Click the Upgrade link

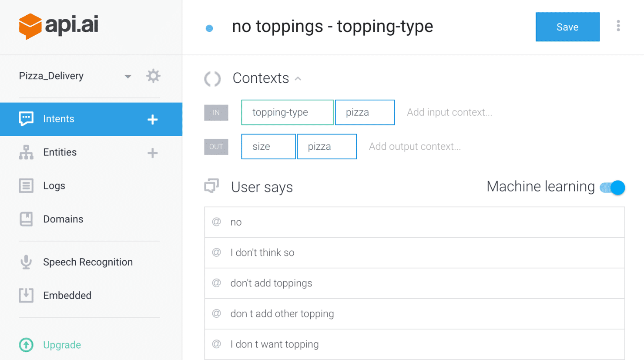point(62,345)
